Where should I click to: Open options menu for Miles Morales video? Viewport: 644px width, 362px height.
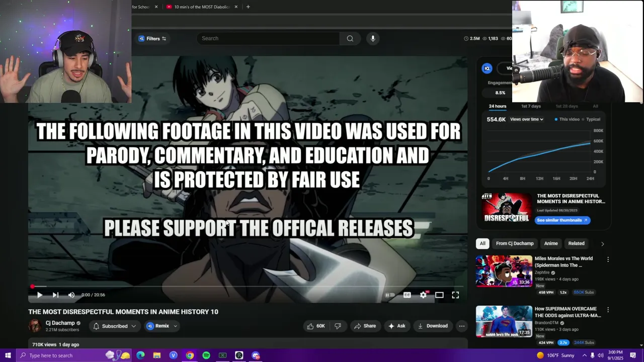[x=608, y=259]
